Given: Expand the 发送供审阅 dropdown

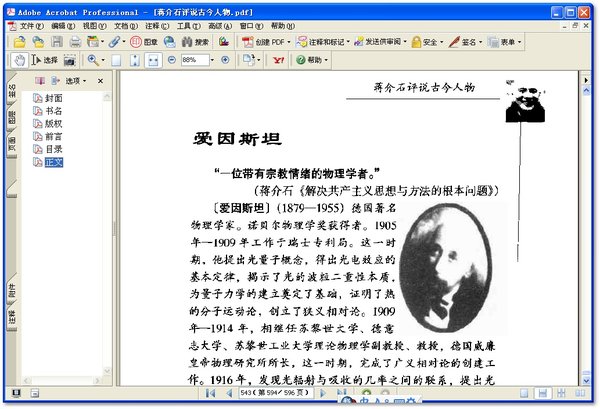Looking at the screenshot, I should [405, 41].
